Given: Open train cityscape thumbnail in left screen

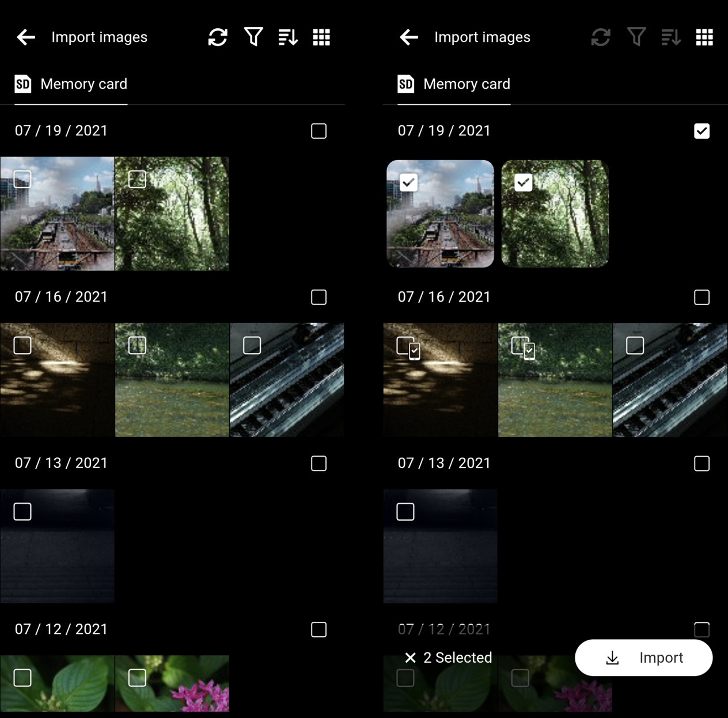Looking at the screenshot, I should point(57,214).
